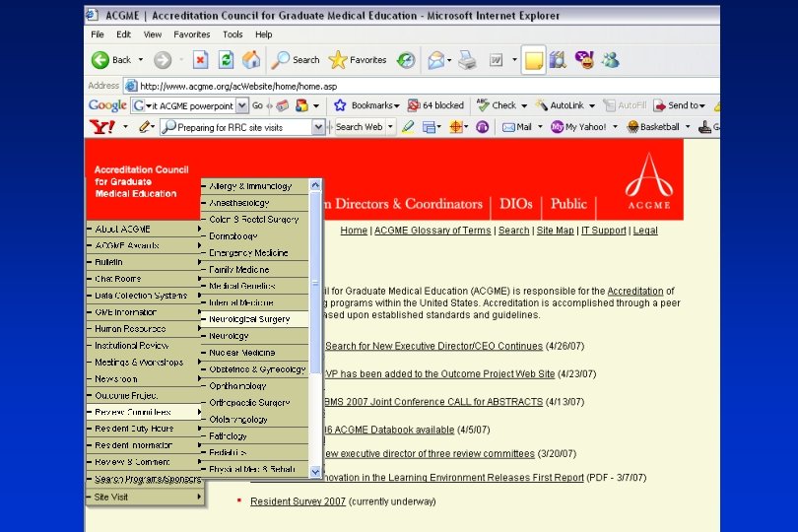Open the Edit menu
Image resolution: width=798 pixels, height=532 pixels.
[123, 34]
